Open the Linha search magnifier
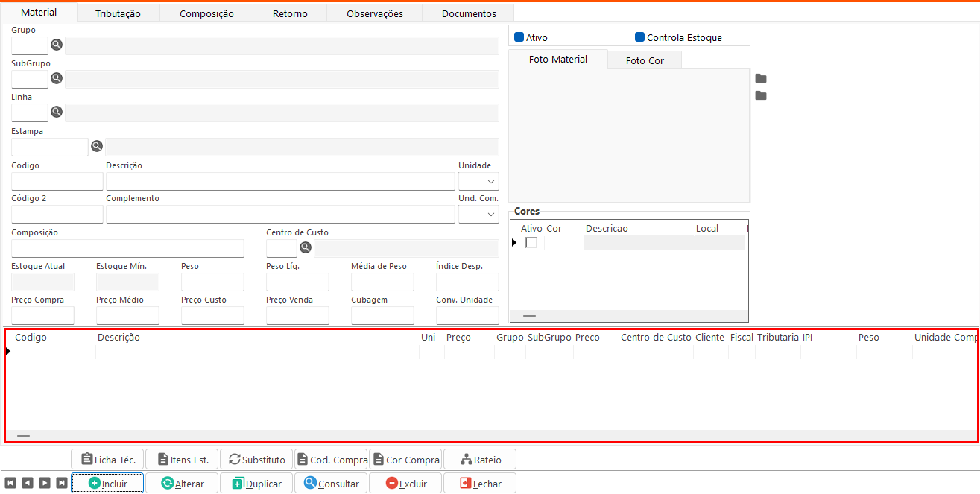The width and height of the screenshot is (980, 494). click(x=56, y=112)
